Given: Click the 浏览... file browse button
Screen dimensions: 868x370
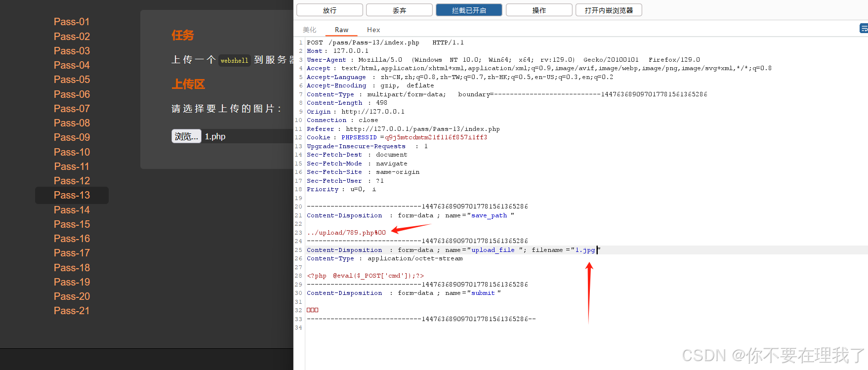Looking at the screenshot, I should [x=186, y=136].
